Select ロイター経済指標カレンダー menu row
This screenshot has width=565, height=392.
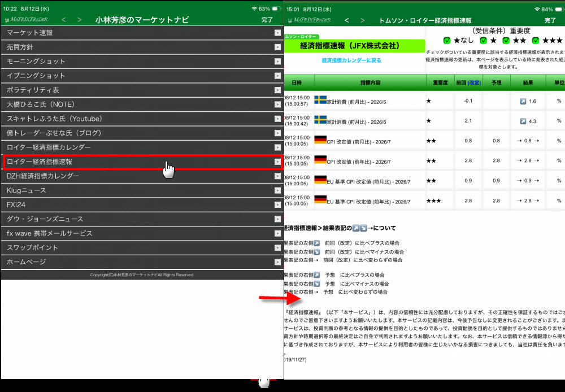point(142,147)
